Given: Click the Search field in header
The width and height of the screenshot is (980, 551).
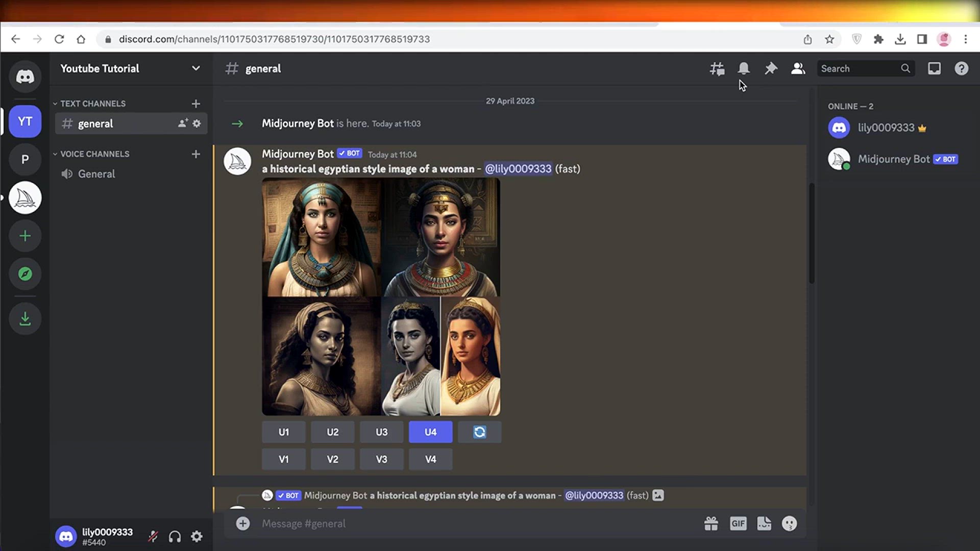Looking at the screenshot, I should click(x=866, y=68).
